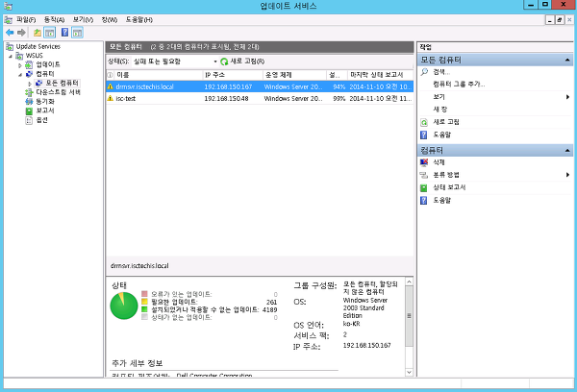
Task: Click 도움말 under 모든 컴퓨터 section
Action: pyautogui.click(x=442, y=135)
